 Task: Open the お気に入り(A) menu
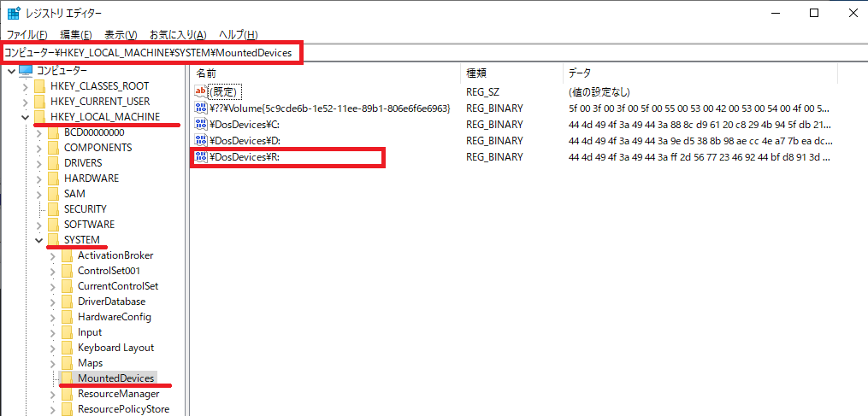pos(178,34)
